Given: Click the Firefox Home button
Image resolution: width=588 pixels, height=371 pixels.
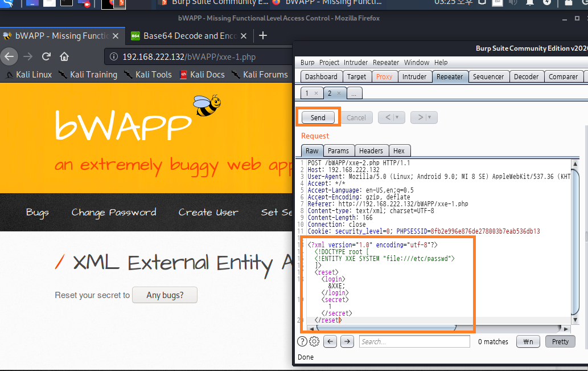Looking at the screenshot, I should tap(64, 56).
